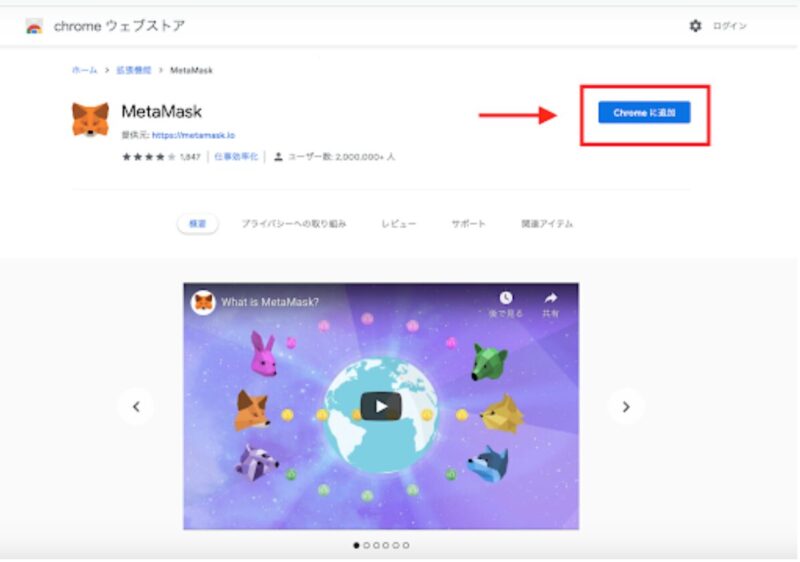Screen dimensions: 800x562
Task: Open the 仕事効率化 category link
Action: pos(236,157)
